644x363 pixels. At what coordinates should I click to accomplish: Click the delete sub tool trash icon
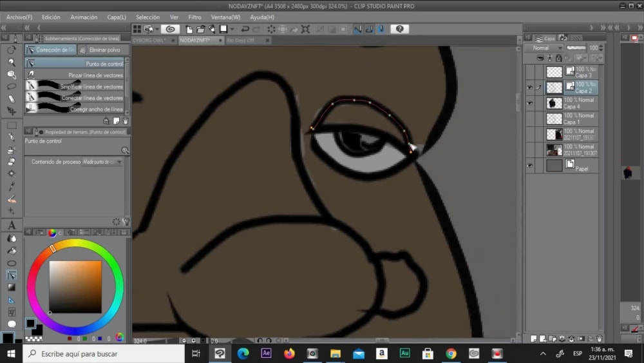pyautogui.click(x=126, y=121)
